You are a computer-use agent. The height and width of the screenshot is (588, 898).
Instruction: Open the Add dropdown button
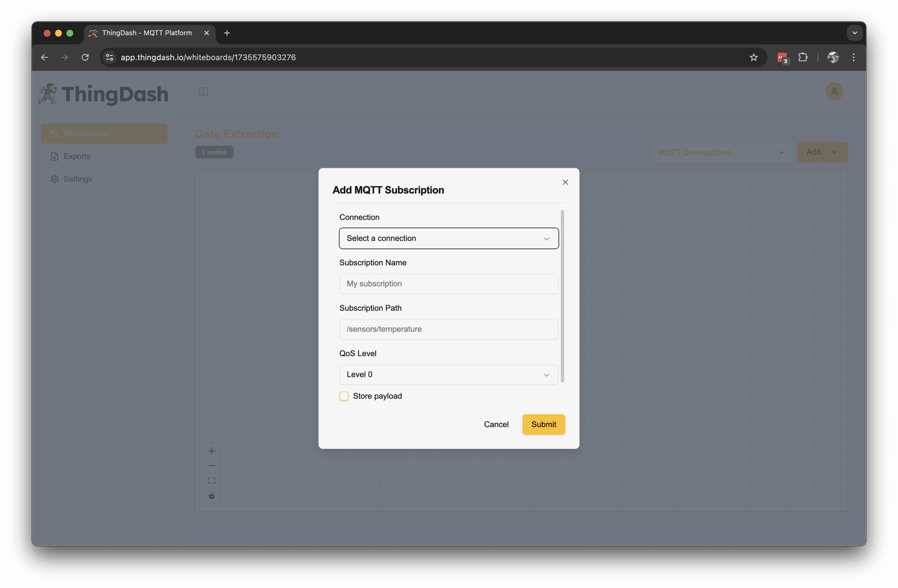[x=822, y=152]
